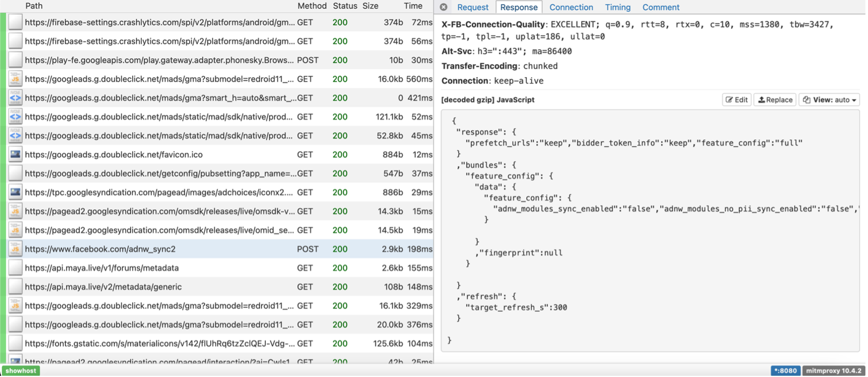
Task: Click the blank file icon of api.maya.live forums row
Action: 15,268
